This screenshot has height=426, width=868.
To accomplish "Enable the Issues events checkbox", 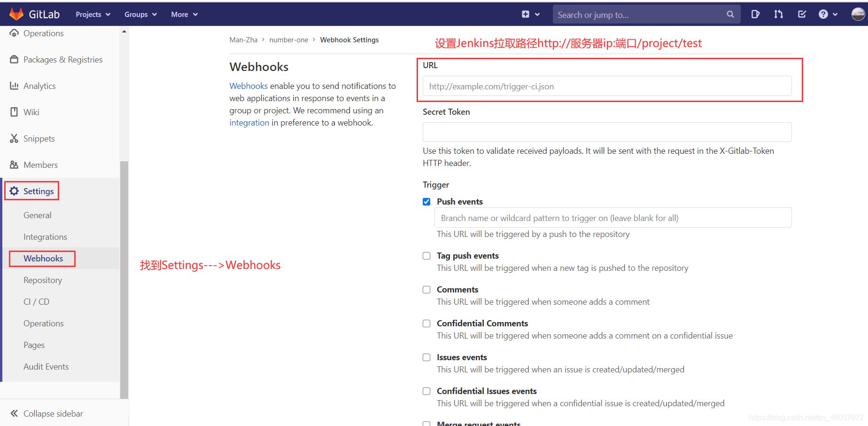I will [x=426, y=357].
